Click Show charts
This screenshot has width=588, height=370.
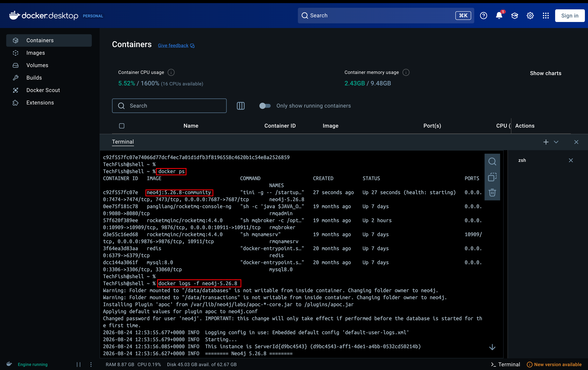click(545, 73)
